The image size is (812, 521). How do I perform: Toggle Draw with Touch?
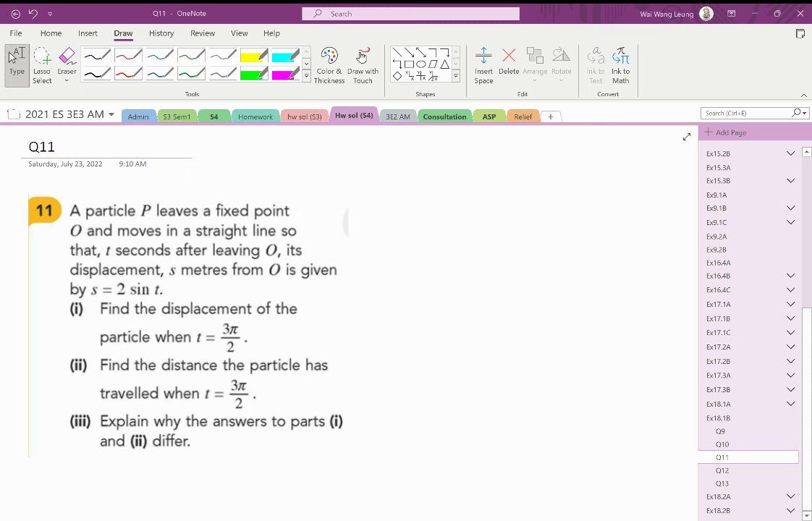point(363,65)
